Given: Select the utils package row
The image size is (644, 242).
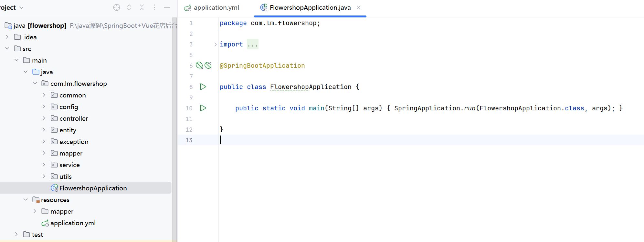Looking at the screenshot, I should 86,176.
